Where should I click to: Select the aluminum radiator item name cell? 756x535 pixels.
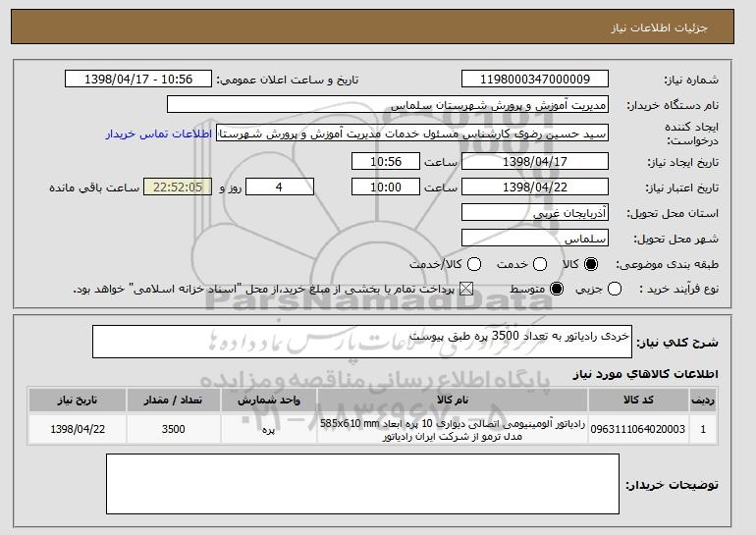453,429
